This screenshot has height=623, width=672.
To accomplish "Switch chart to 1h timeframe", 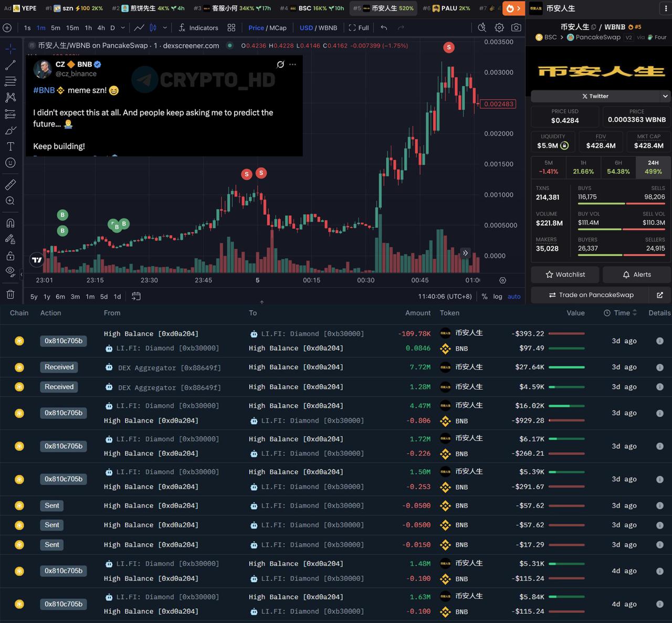I will 88,28.
